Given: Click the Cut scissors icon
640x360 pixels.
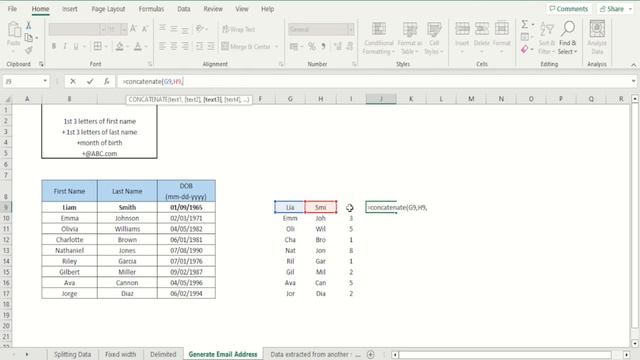Looking at the screenshot, I should [29, 26].
